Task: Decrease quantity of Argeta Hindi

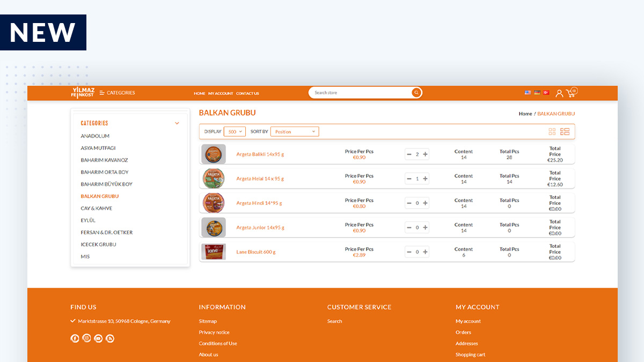Action: (x=409, y=203)
